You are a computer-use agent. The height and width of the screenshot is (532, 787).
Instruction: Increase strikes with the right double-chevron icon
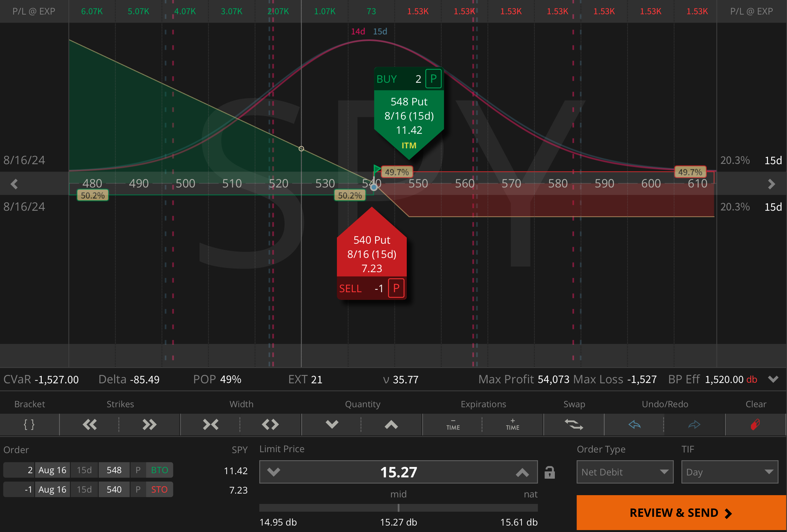click(149, 424)
